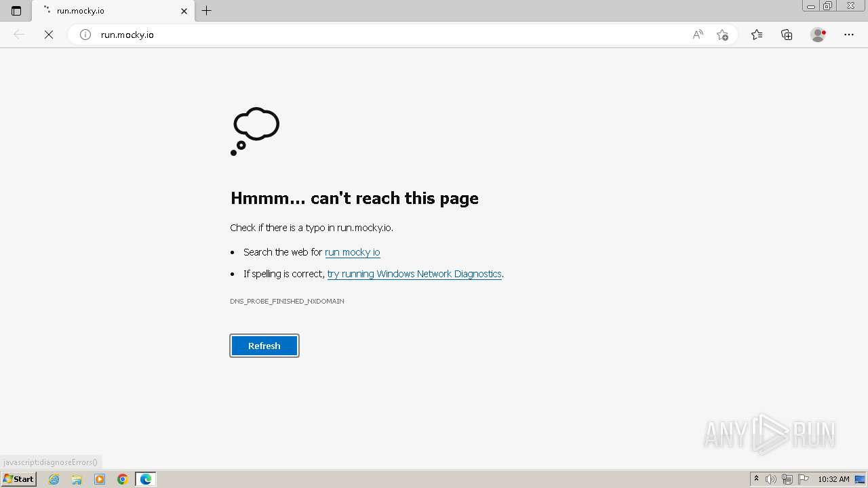Open File Explorer from taskbar
The image size is (868, 488).
77,479
